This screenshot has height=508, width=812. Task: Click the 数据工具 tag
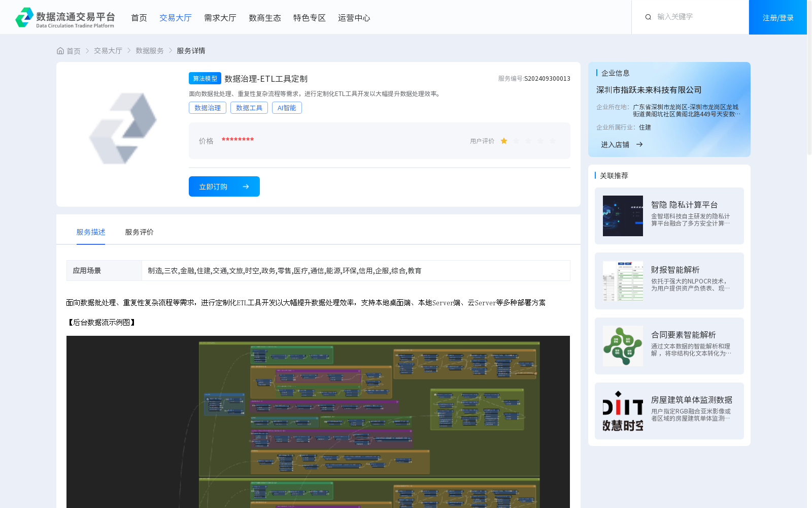click(x=249, y=108)
